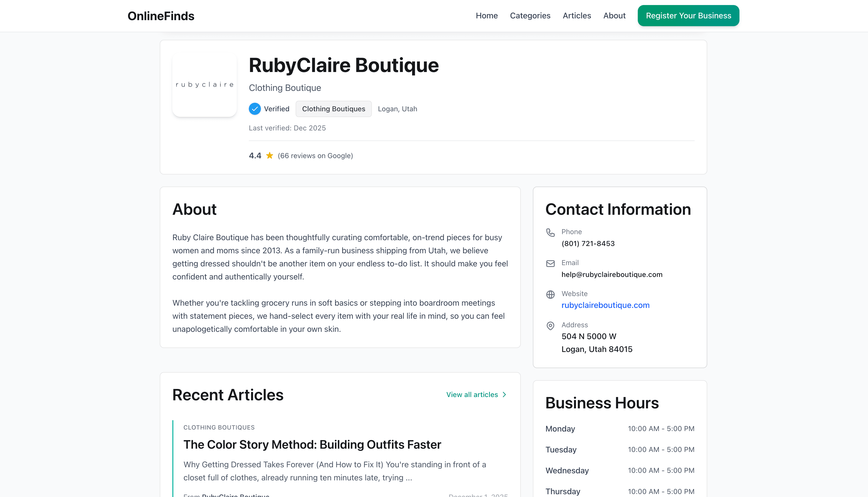Click the OnlineFinds logo

[x=161, y=16]
